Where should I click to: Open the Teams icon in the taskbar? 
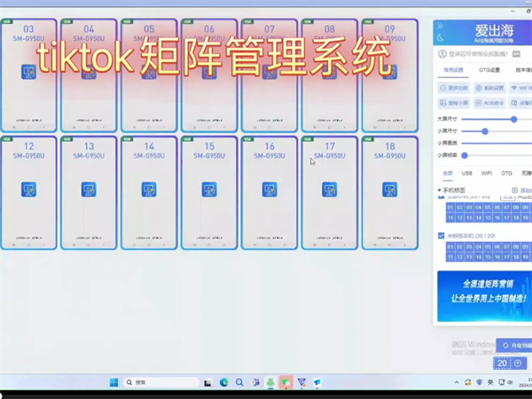point(255,382)
